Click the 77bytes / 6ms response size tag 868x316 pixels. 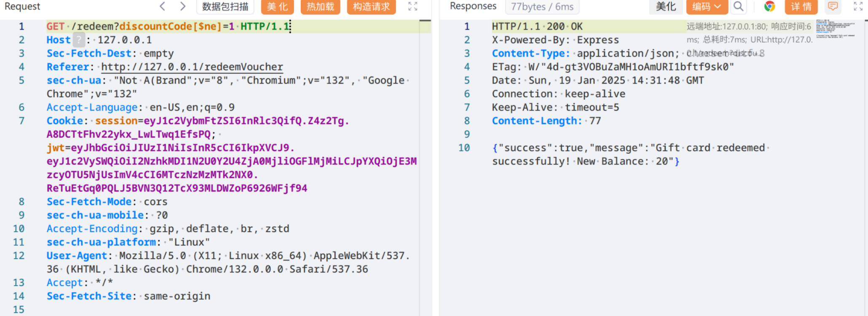[x=542, y=7]
